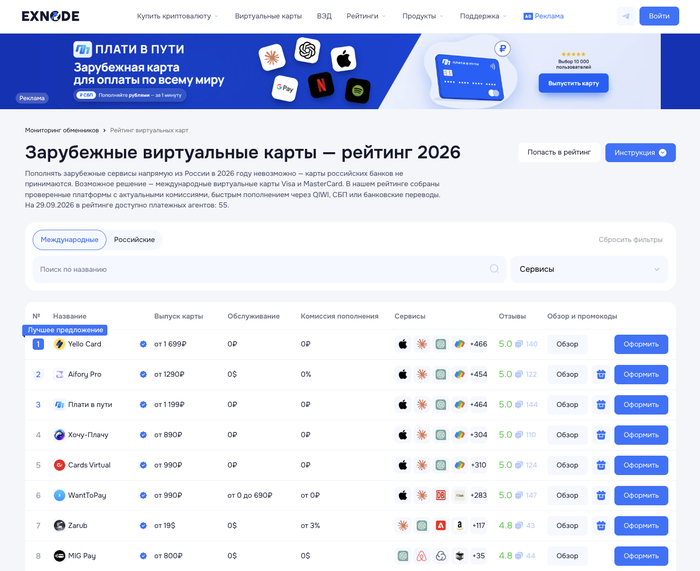Show +454 more services for Aifory Pro
Image resolution: width=700 pixels, height=571 pixels.
(479, 374)
